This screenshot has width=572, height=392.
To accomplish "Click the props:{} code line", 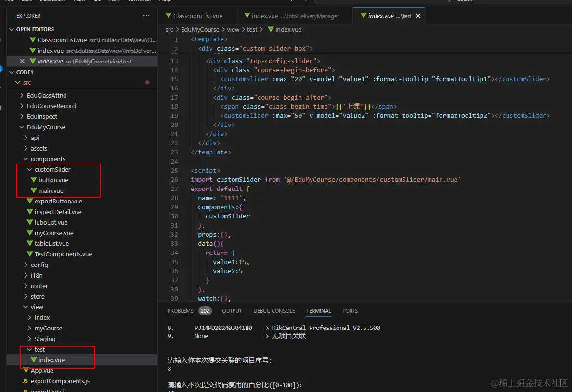I will 215,235.
